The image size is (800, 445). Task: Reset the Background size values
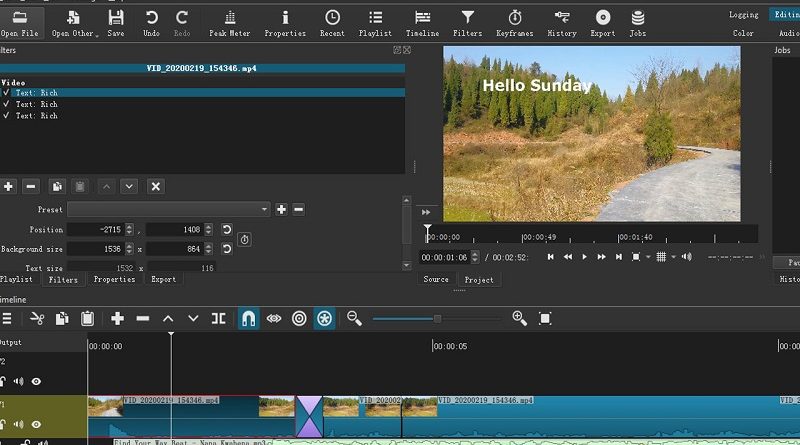[227, 249]
